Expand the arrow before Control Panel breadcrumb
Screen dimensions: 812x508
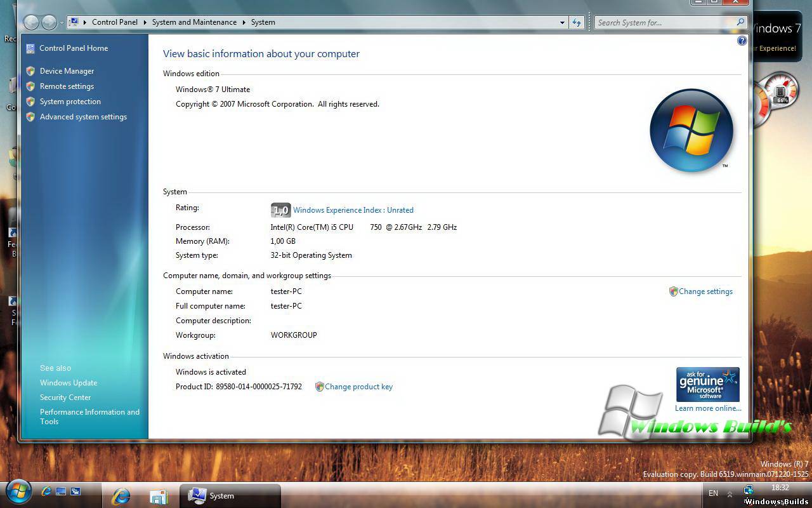pos(85,22)
